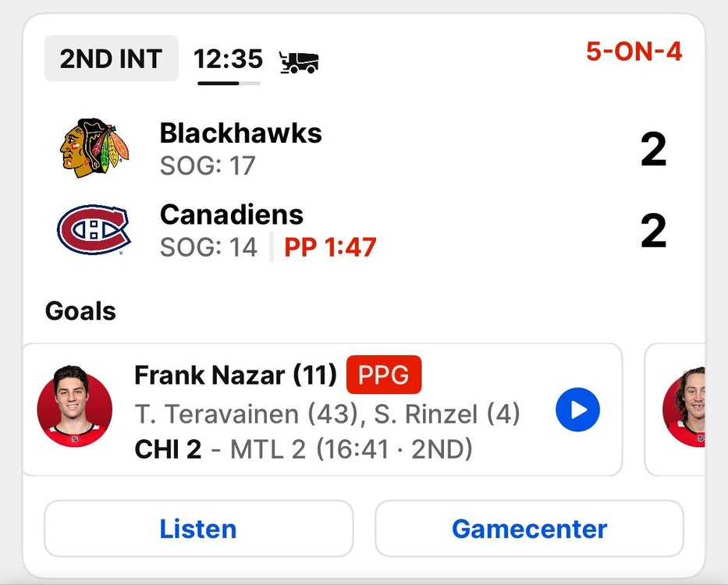Open the Gamecenter button
This screenshot has height=585, width=728.
pyautogui.click(x=529, y=529)
